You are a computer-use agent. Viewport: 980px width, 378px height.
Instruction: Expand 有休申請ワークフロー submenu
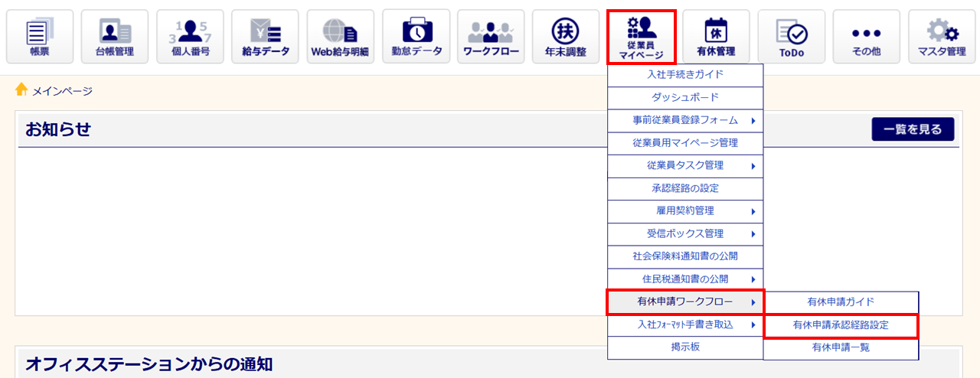click(685, 302)
